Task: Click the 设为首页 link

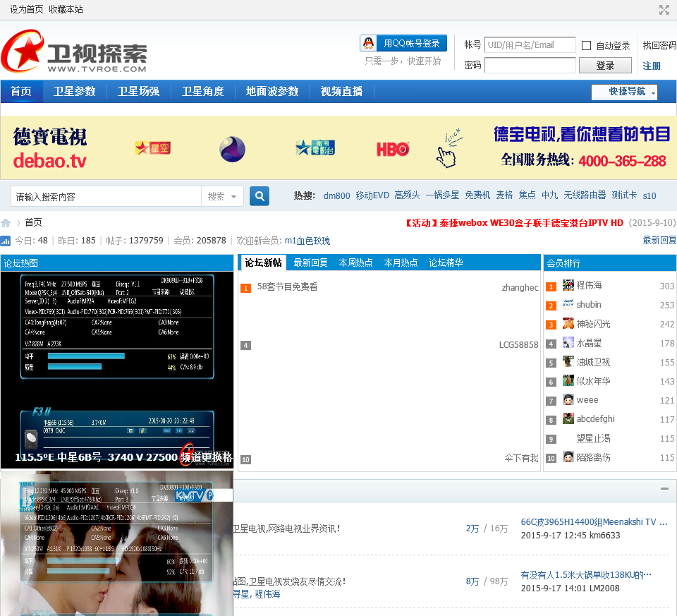Action: 26,9
